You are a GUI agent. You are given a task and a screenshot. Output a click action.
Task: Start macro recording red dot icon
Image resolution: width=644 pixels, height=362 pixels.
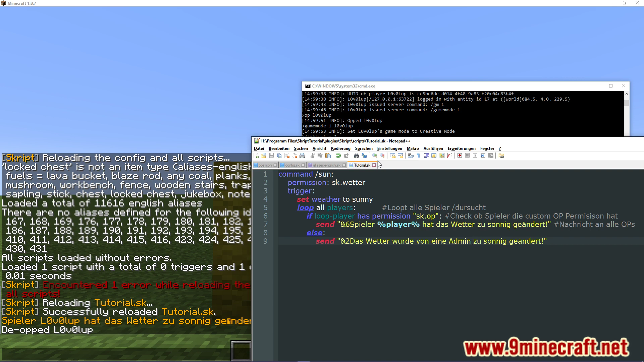tap(460, 156)
